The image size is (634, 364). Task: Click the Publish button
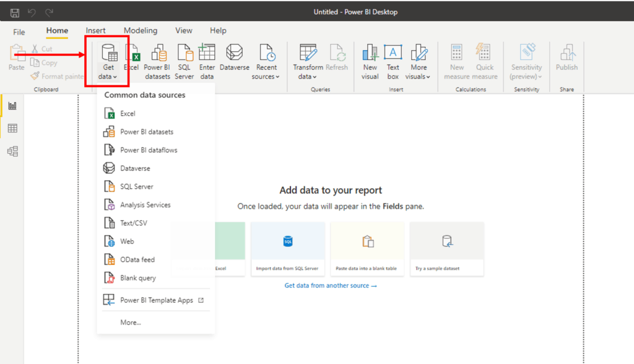coord(567,58)
